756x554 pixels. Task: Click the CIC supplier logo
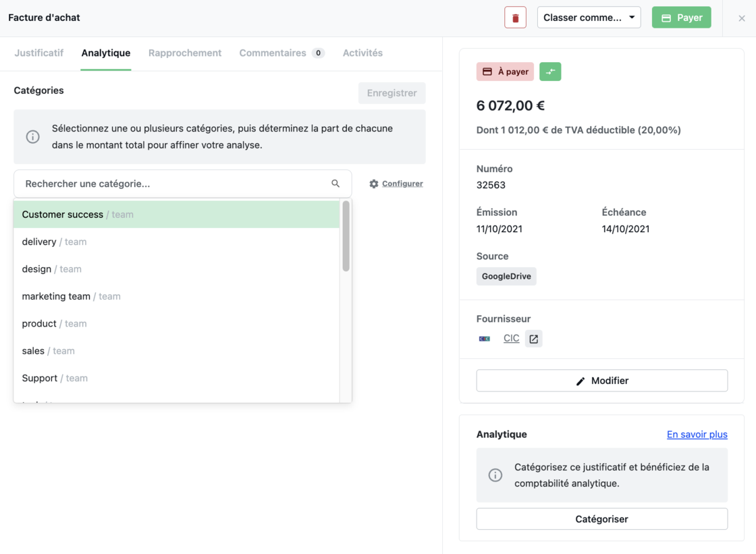(485, 339)
